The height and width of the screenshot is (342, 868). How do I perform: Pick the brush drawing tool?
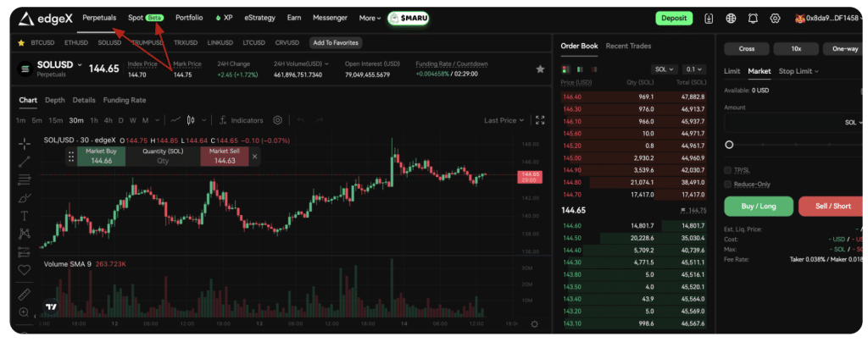pyautogui.click(x=24, y=197)
